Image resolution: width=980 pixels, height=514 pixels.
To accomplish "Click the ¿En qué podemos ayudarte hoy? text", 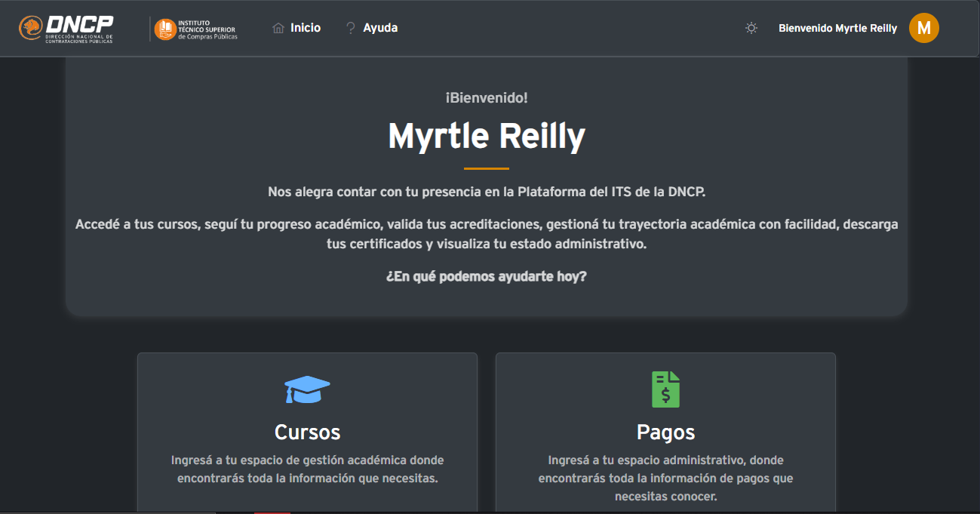I will [487, 276].
